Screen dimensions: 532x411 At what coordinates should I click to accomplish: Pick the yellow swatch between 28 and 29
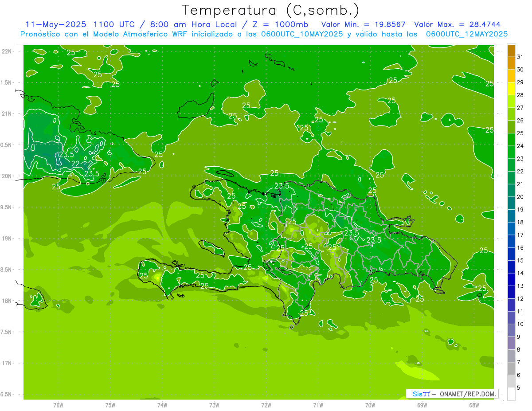click(x=511, y=88)
